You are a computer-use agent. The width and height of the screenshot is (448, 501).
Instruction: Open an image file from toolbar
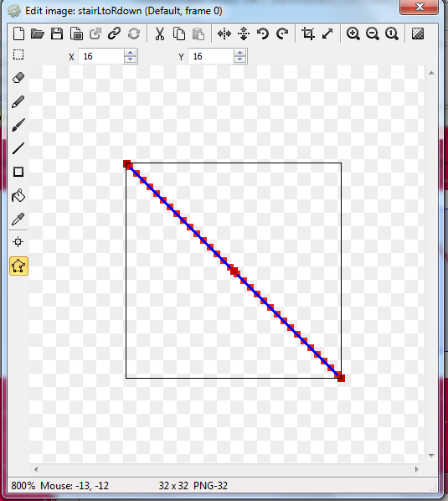pyautogui.click(x=38, y=34)
